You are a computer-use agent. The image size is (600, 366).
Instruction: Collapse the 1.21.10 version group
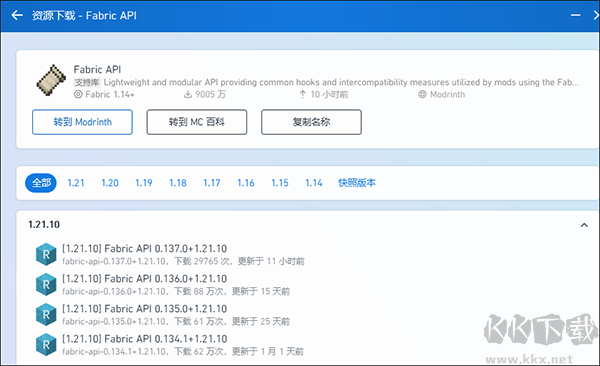(x=584, y=225)
